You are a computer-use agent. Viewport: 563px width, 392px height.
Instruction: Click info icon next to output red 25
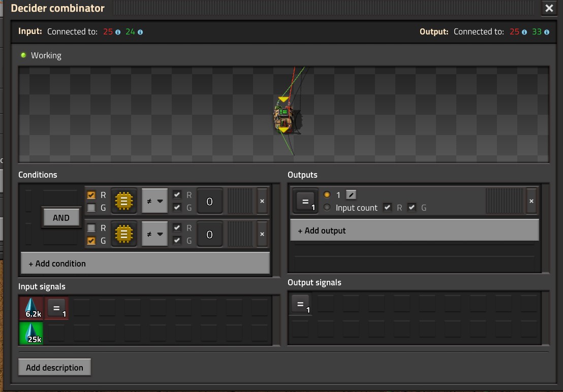click(x=524, y=32)
